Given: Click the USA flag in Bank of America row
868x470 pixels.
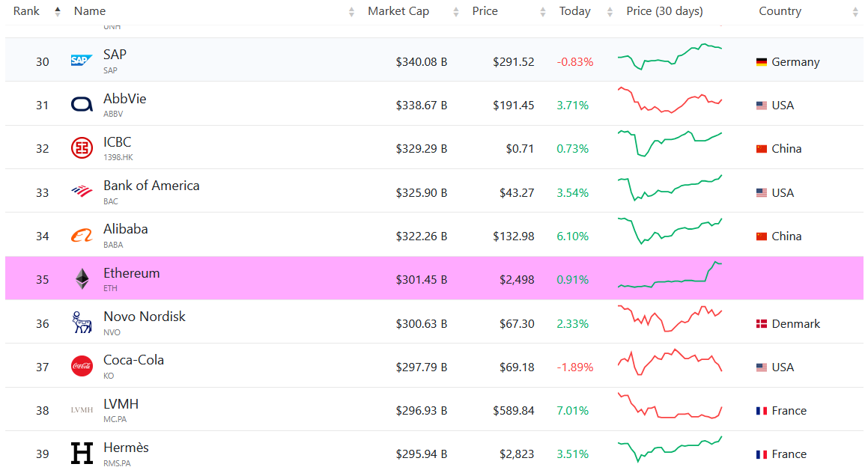Looking at the screenshot, I should coord(762,192).
